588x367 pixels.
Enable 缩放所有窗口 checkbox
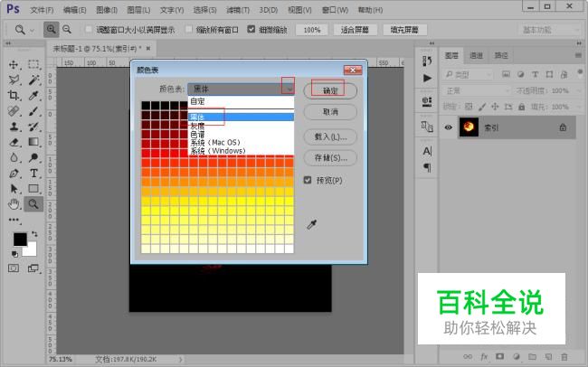pyautogui.click(x=189, y=29)
